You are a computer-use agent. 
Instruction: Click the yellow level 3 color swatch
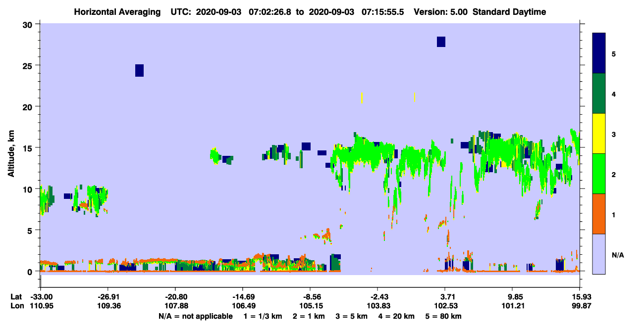click(599, 134)
